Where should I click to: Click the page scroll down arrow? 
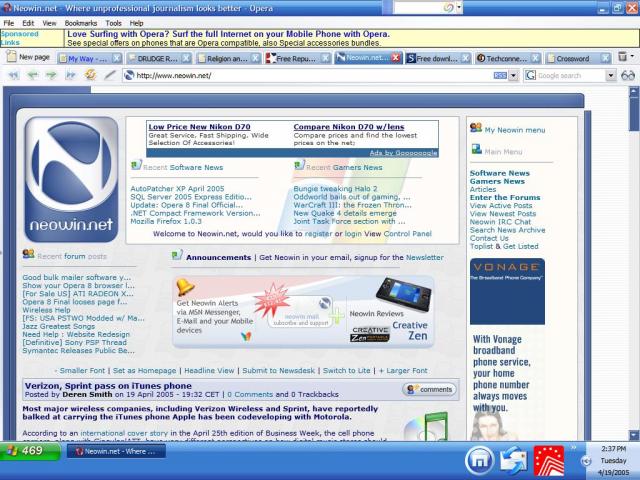pos(634,434)
